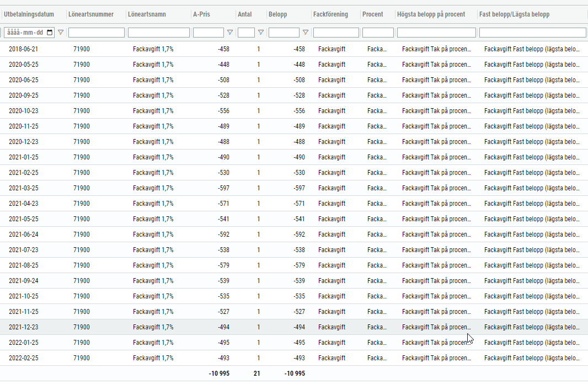Viewport: 588px width, 384px height.
Task: Sort by Fast belopp/Lägsta belopp header
Action: (x=514, y=14)
